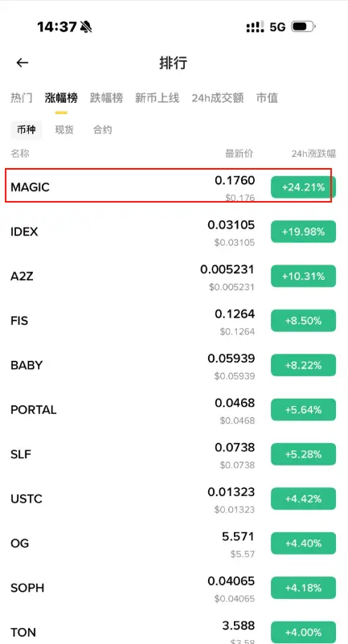Tap the back arrow icon
The width and height of the screenshot is (348, 644).
(23, 63)
